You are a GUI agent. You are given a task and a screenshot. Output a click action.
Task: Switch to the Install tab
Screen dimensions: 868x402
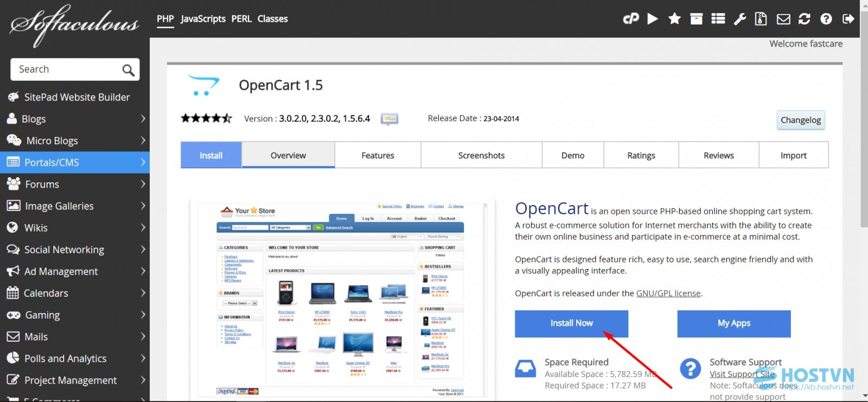(x=211, y=155)
